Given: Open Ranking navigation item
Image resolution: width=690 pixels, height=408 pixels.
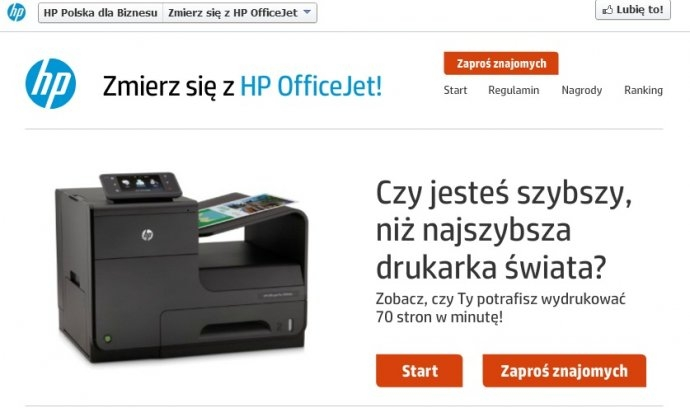Looking at the screenshot, I should coord(643,90).
